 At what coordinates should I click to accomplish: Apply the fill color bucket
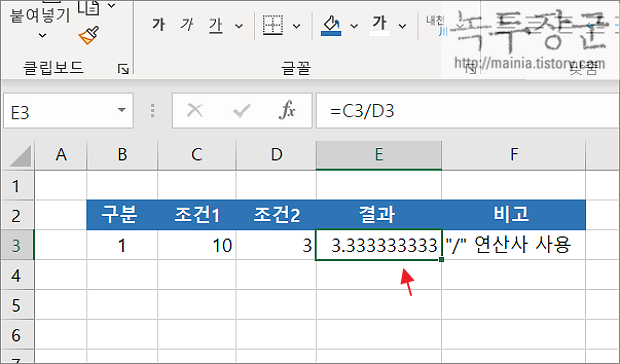click(x=331, y=25)
